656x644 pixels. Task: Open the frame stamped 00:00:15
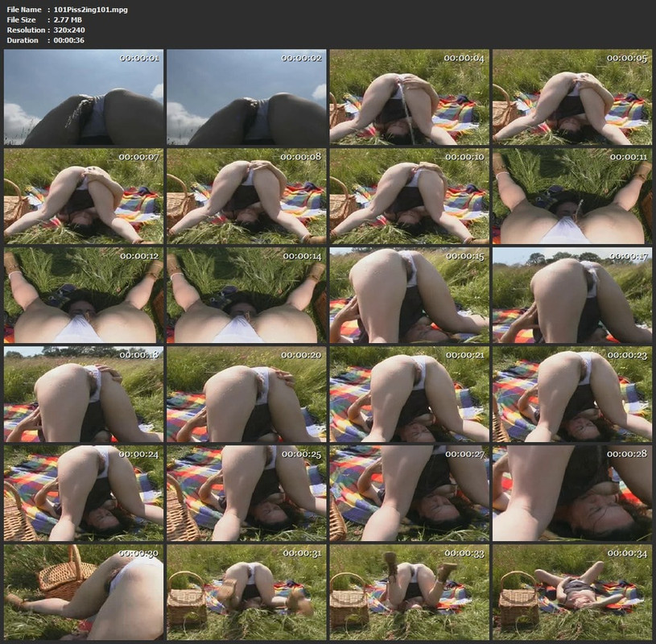coord(409,295)
